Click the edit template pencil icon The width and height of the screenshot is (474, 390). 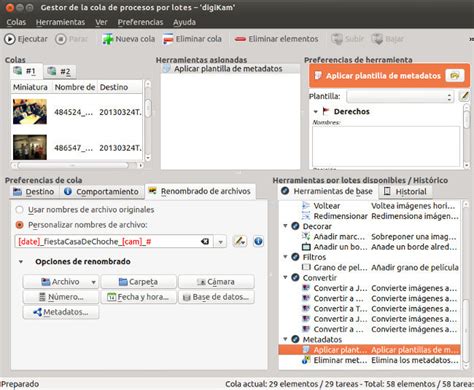point(464,97)
